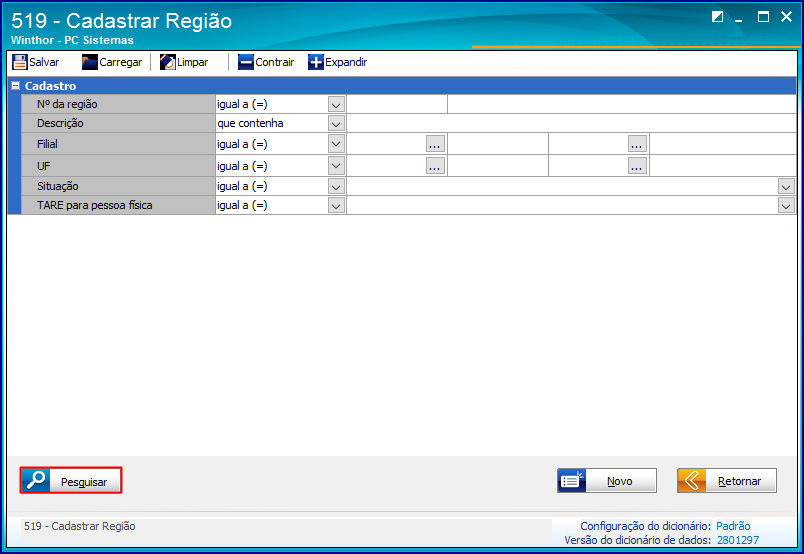Open operator dropdown for TARE para pessoa física
The image size is (804, 554).
point(336,206)
